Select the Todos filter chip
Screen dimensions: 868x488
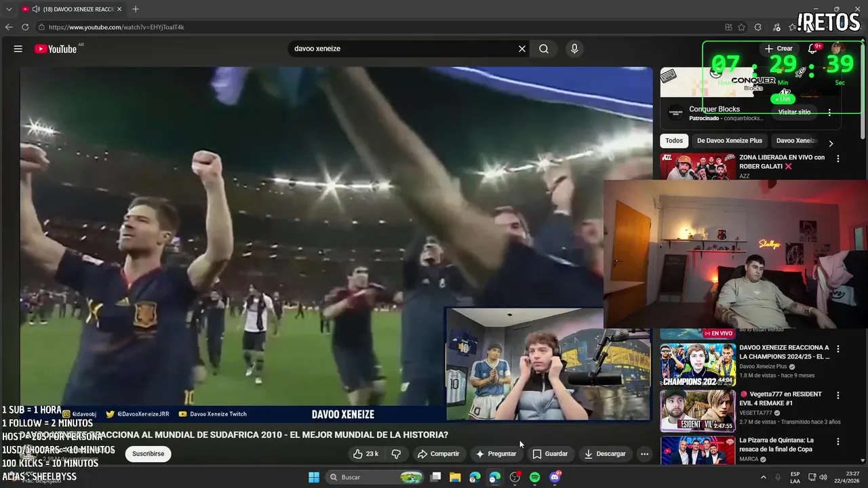pos(674,141)
